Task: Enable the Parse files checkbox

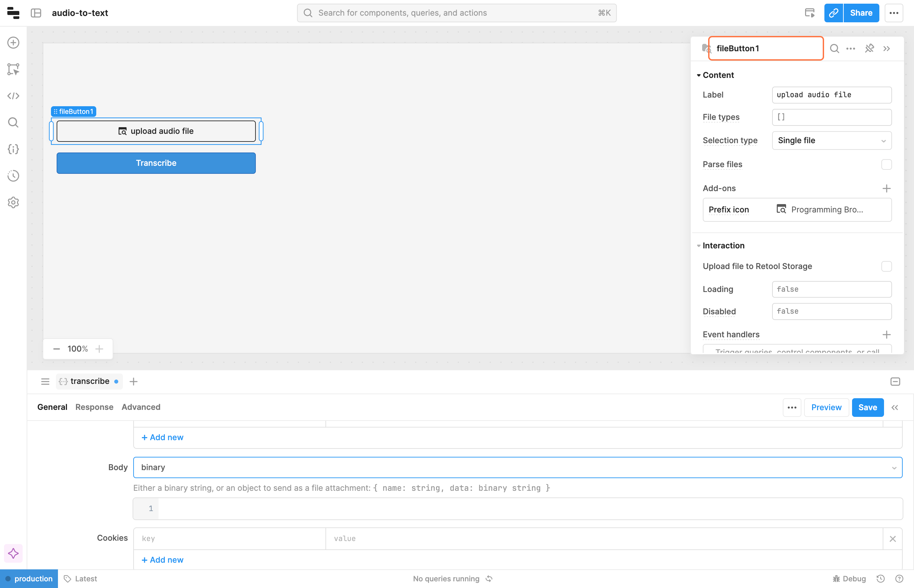Action: pos(886,164)
